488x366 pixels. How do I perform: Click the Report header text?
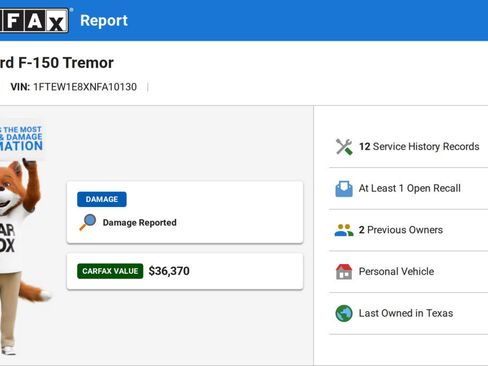[x=104, y=21]
